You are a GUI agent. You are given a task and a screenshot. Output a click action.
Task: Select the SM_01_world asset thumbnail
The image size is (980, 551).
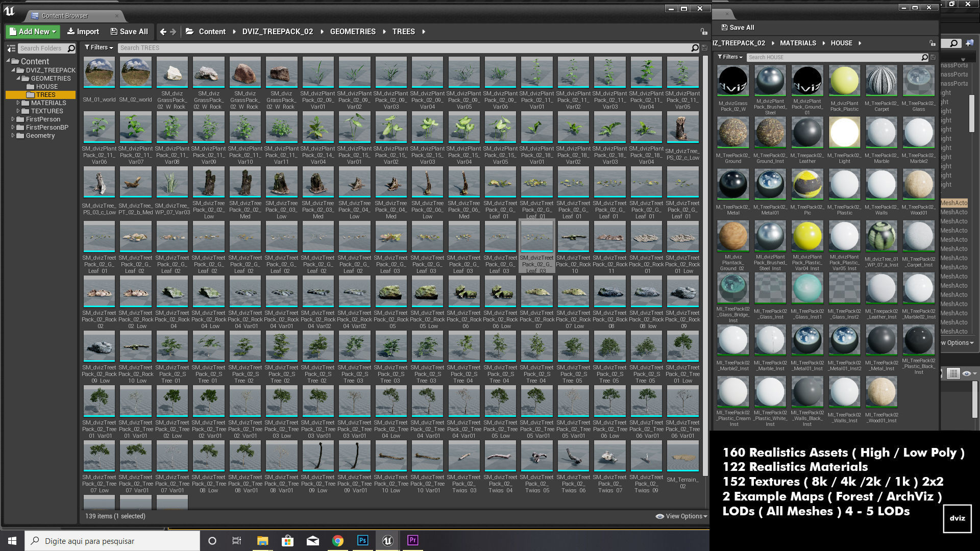[x=99, y=73]
